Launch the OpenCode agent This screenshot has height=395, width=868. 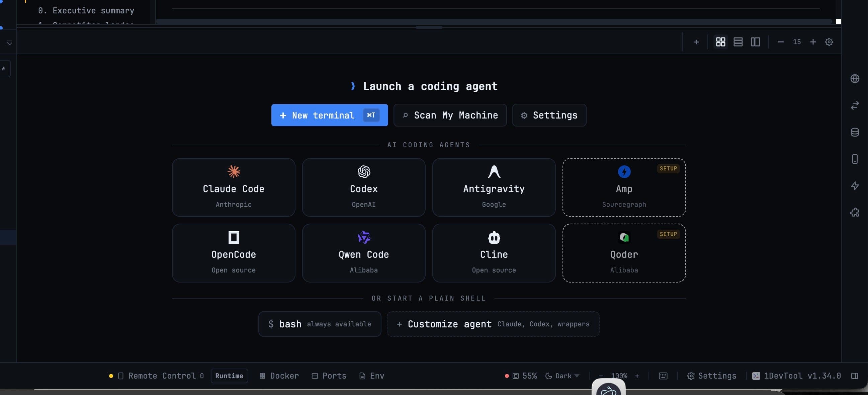point(234,253)
